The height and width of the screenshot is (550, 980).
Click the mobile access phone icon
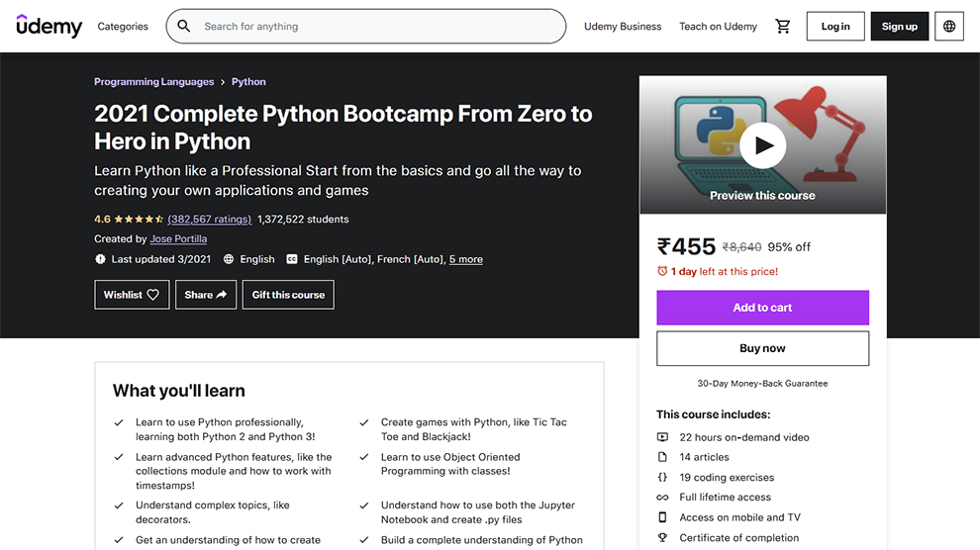[662, 517]
